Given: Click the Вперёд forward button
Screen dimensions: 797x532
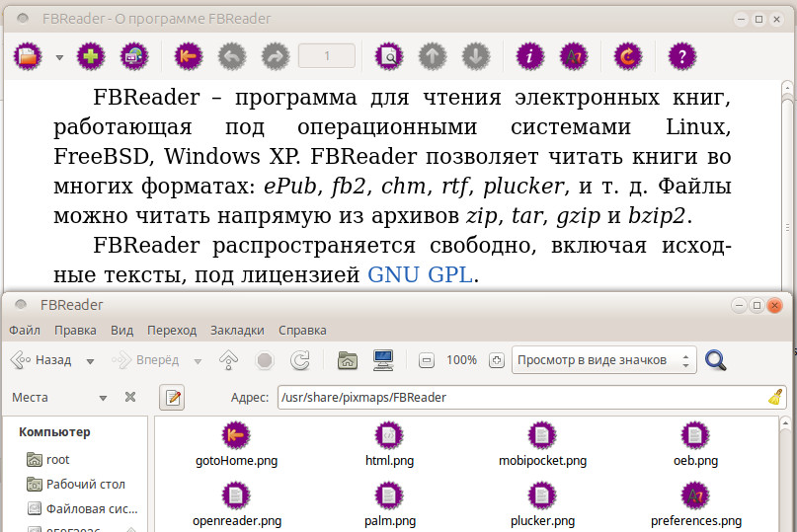Looking at the screenshot, I should 146,360.
